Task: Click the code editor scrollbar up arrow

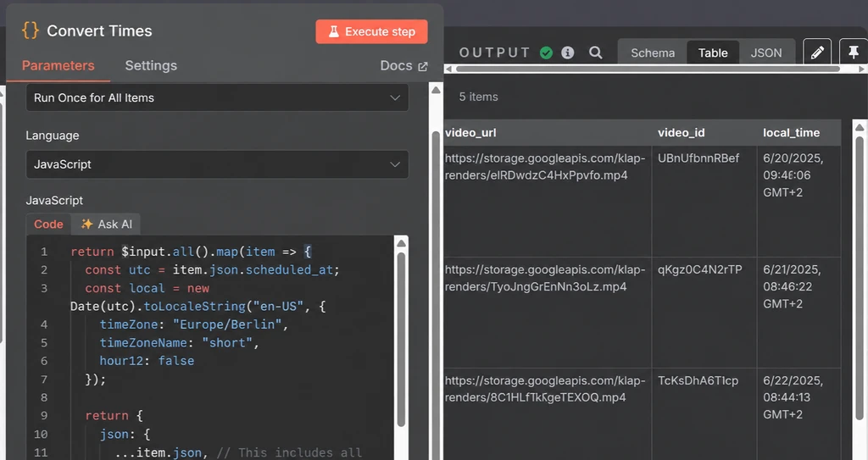Action: pyautogui.click(x=401, y=244)
